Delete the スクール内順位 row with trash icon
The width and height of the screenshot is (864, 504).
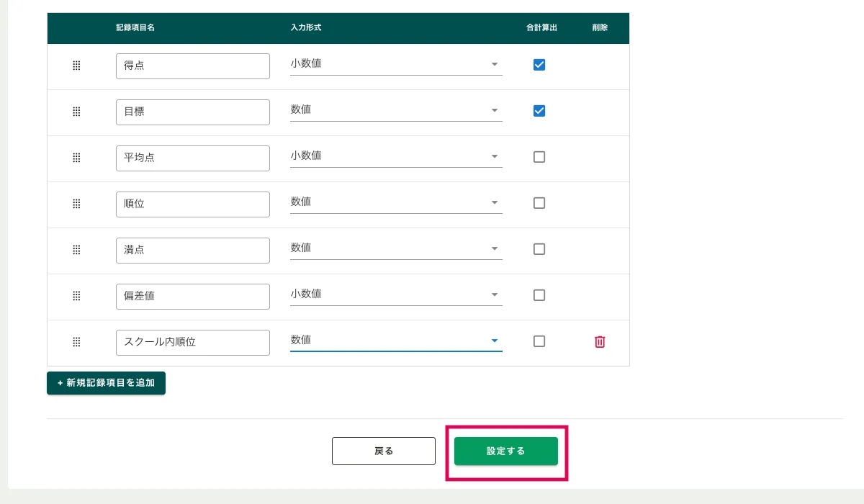[599, 342]
